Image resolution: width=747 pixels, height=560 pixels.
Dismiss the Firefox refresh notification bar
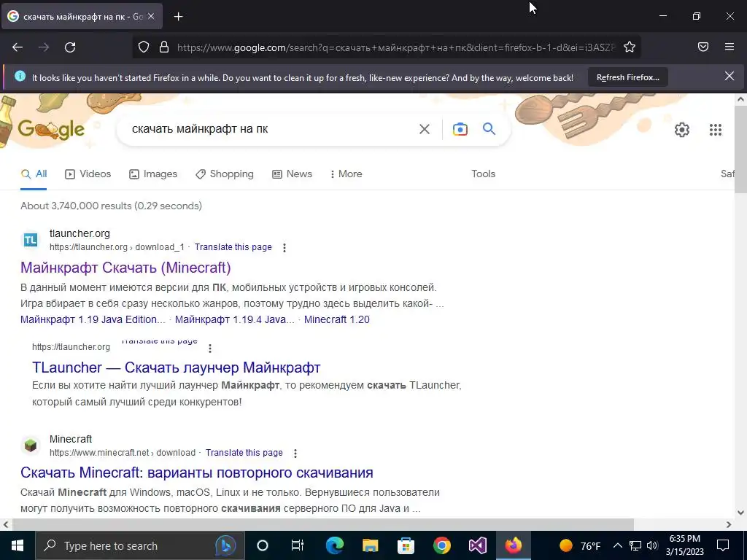coord(729,76)
